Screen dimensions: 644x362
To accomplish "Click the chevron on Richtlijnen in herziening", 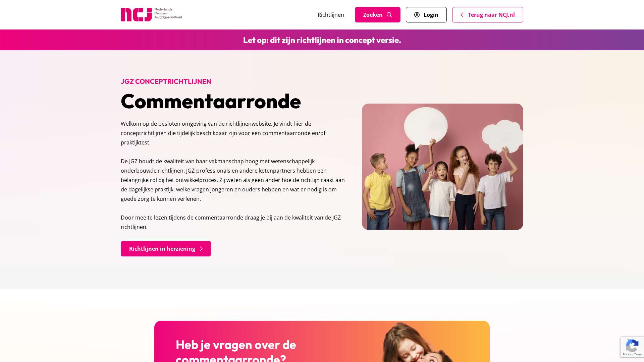I will (x=201, y=249).
